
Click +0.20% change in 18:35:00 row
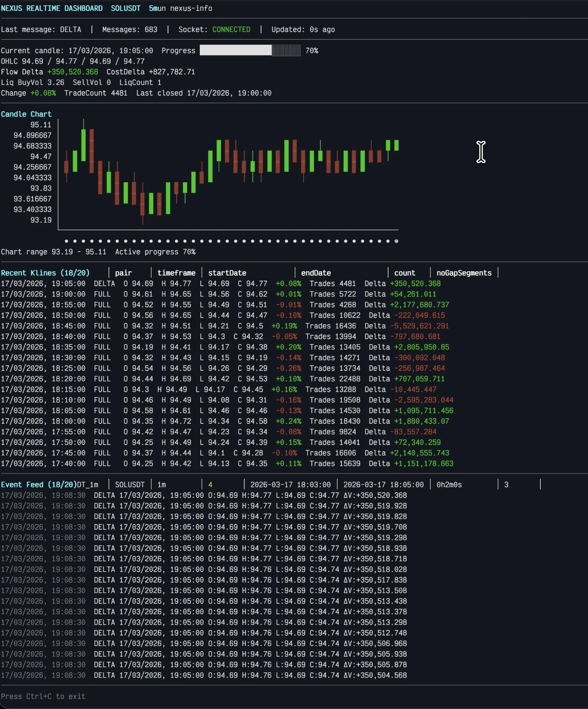289,347
